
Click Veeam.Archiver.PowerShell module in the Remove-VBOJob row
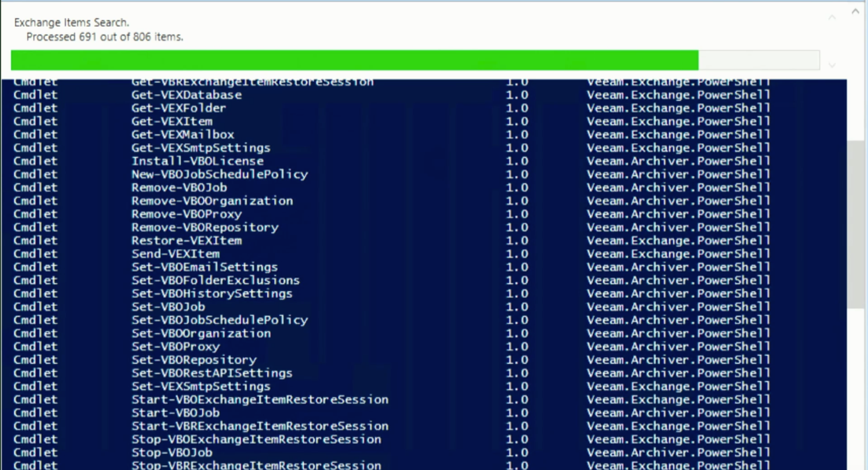678,188
